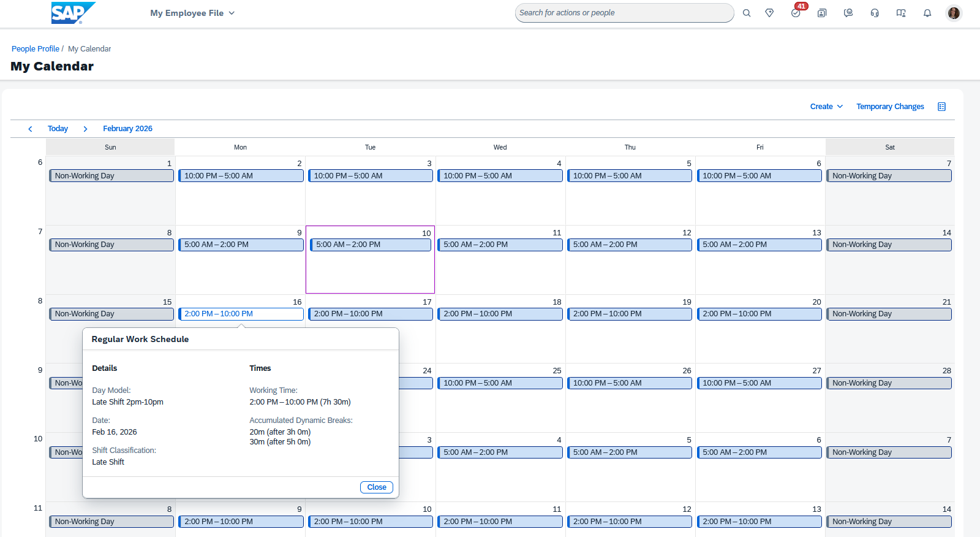Click the SAP logo
Image resolution: width=980 pixels, height=537 pixels.
click(x=73, y=13)
